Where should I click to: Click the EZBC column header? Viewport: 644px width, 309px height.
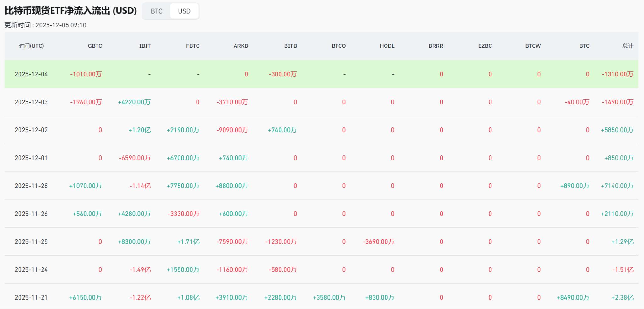click(x=484, y=46)
